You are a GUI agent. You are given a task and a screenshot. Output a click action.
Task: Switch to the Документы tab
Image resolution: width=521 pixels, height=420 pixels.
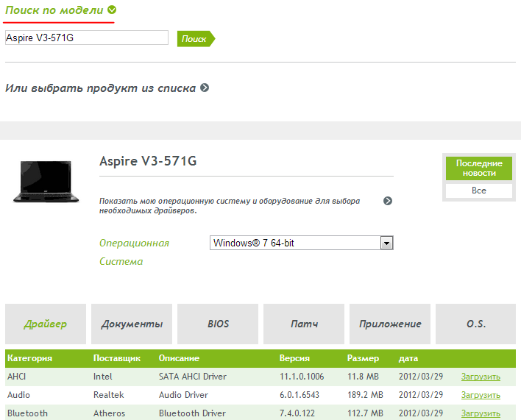tap(132, 324)
